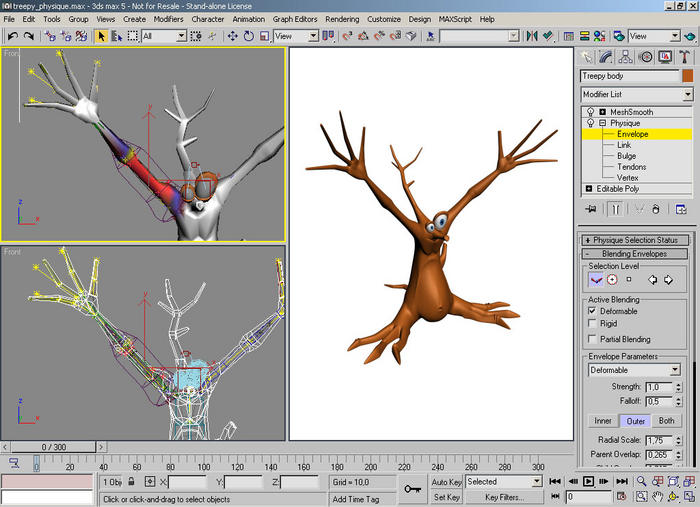This screenshot has width=700, height=507.
Task: Open the Graph Editors menu
Action: [x=296, y=19]
